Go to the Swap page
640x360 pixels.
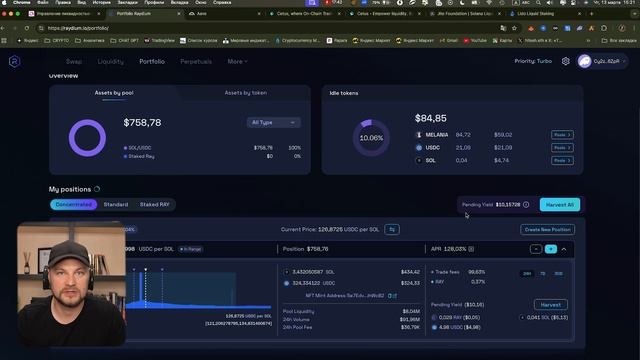pos(74,62)
